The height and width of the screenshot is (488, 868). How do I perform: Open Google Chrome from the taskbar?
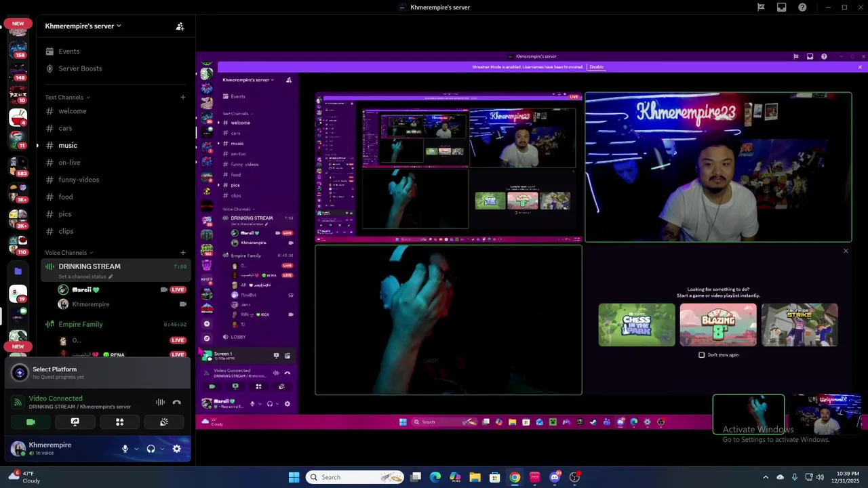coord(515,477)
